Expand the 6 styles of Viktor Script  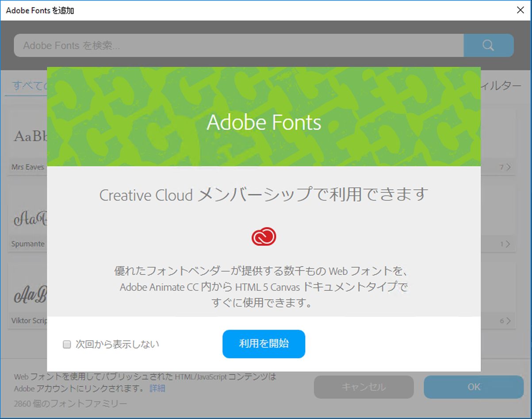pos(505,320)
